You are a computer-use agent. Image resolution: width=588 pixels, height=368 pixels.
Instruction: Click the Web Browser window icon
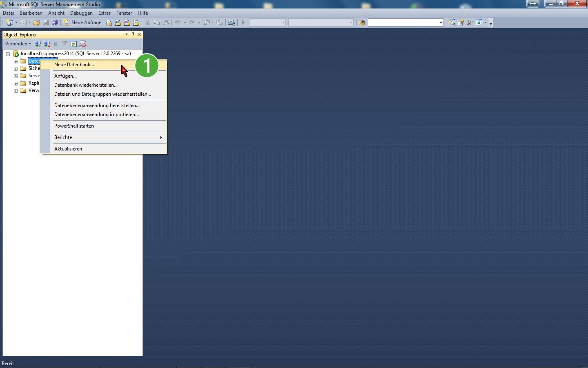(x=479, y=22)
